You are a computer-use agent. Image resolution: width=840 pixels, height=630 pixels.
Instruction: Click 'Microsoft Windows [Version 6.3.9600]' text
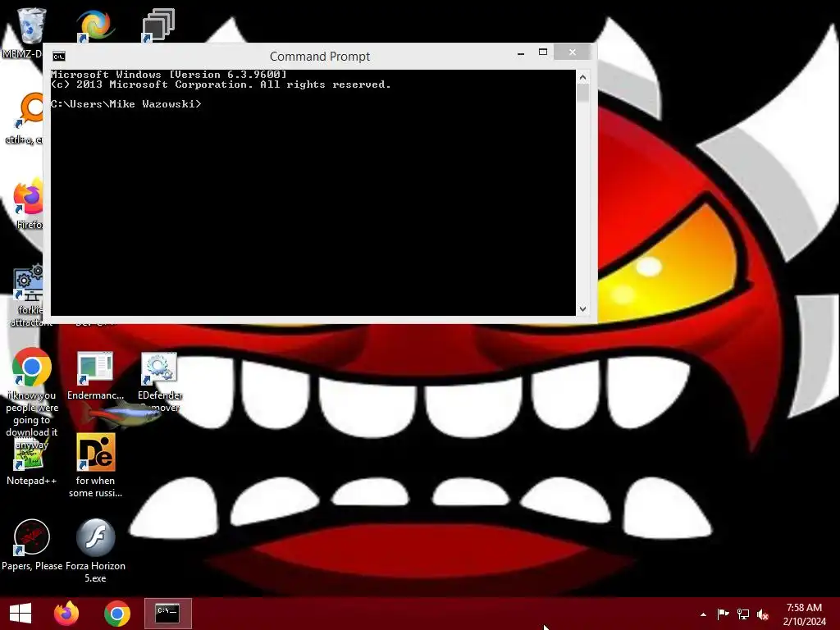pyautogui.click(x=169, y=75)
